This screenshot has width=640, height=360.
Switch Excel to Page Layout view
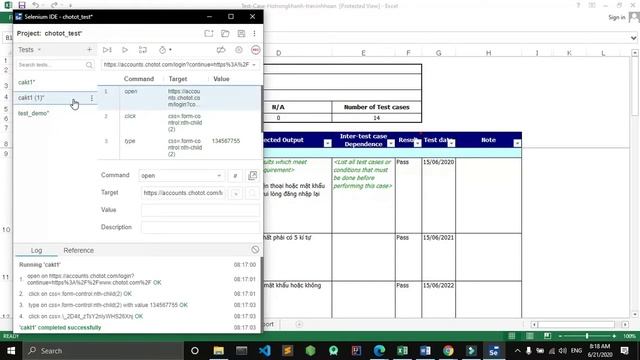point(529,336)
